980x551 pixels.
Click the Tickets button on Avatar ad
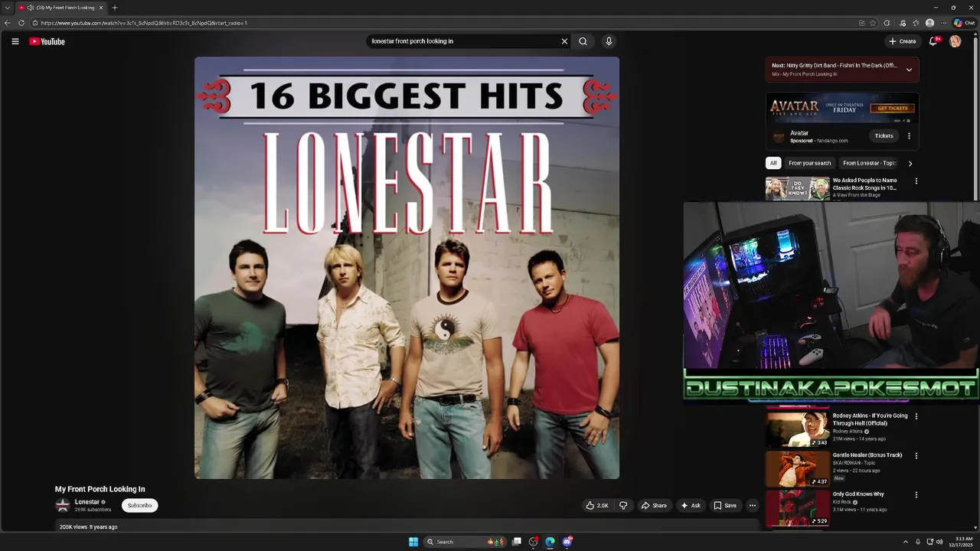tap(884, 136)
